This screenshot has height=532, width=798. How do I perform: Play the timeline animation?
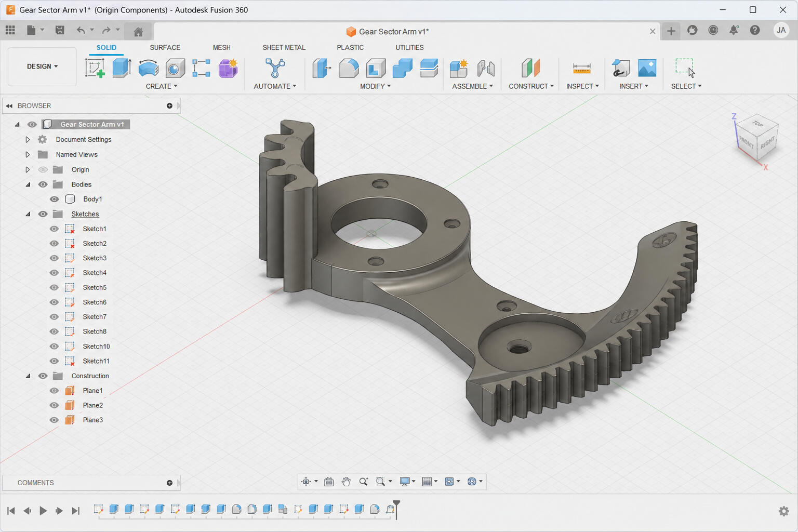43,511
